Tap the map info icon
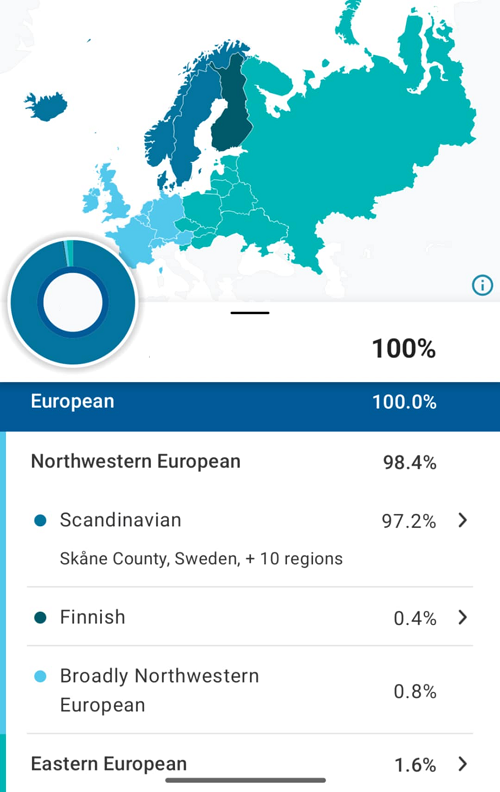This screenshot has height=792, width=500. (x=482, y=285)
